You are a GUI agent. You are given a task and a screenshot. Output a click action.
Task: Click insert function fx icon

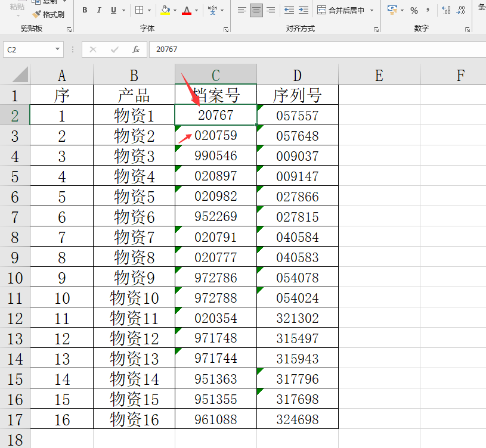(136, 49)
